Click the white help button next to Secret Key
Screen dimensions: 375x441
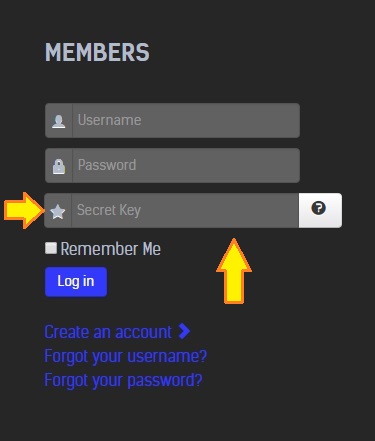tap(320, 210)
